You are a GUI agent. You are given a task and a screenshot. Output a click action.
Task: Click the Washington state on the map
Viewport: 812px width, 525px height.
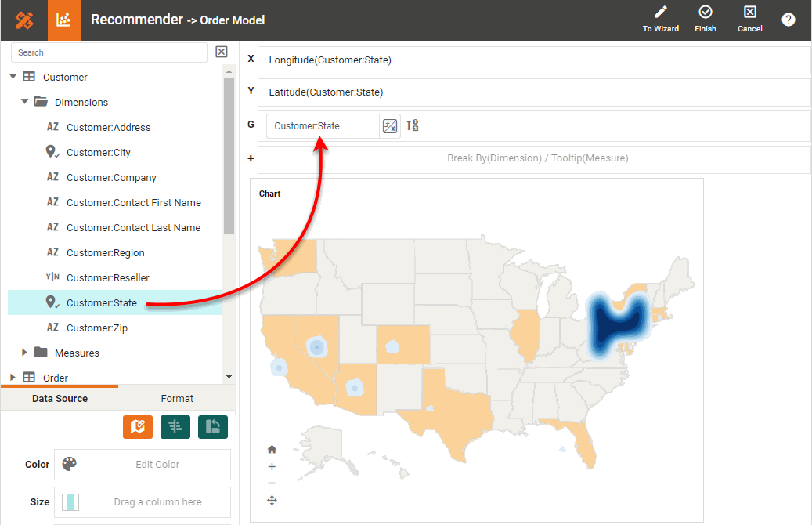[x=294, y=255]
